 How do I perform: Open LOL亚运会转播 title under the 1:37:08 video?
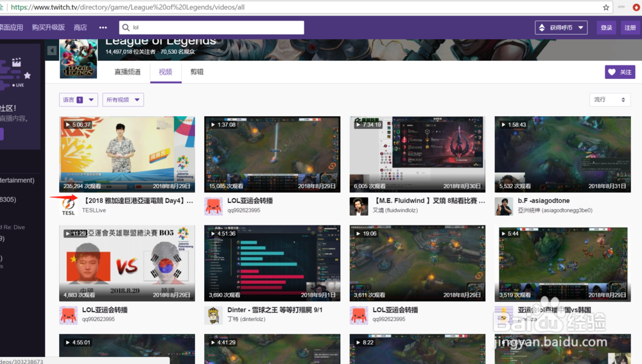click(250, 201)
